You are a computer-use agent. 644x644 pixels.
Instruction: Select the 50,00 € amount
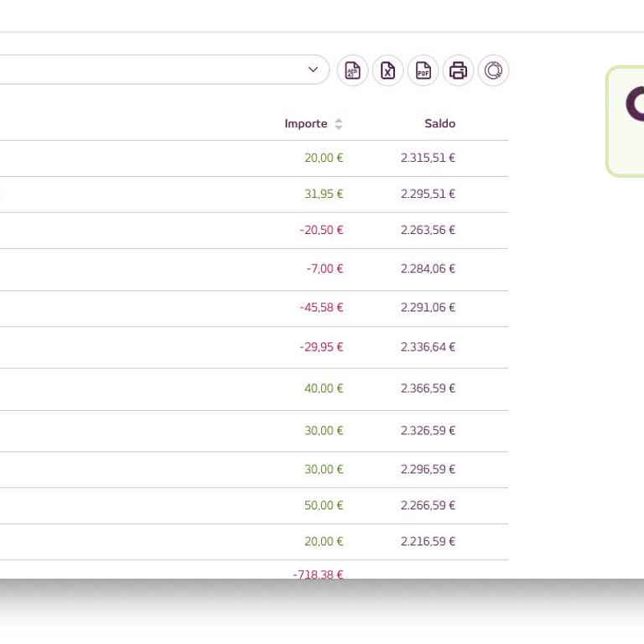coord(324,506)
